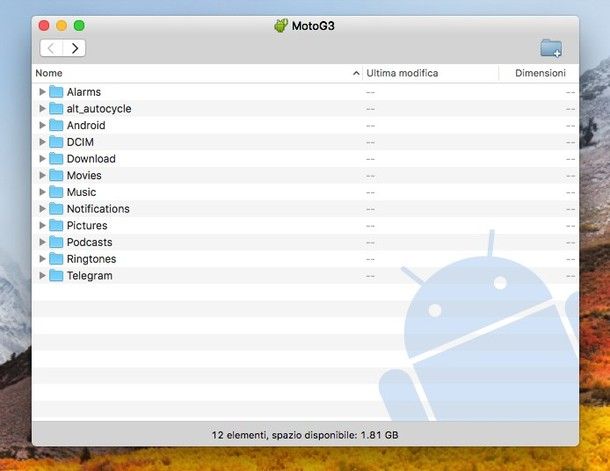Expand the DCIM folder
This screenshot has height=471, width=610.
pos(42,142)
